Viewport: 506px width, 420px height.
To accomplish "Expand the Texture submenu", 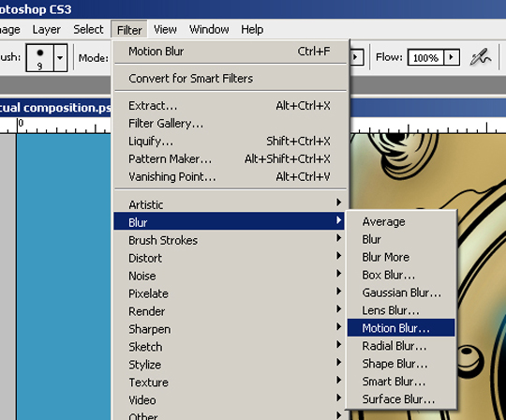I will click(x=231, y=382).
